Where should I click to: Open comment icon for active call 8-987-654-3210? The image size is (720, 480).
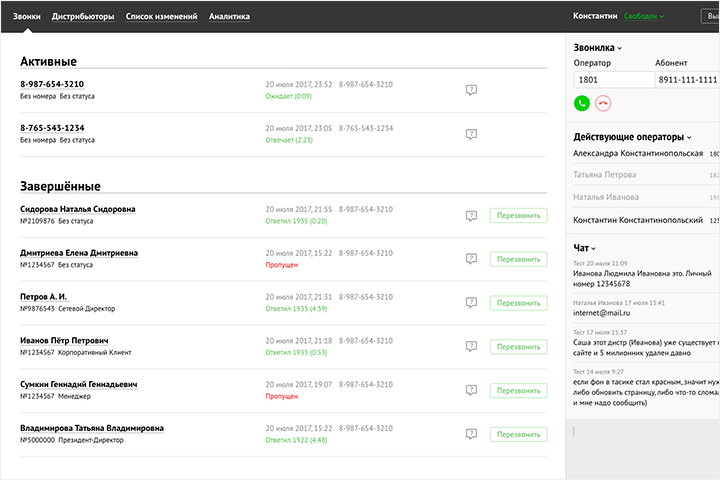[x=471, y=90]
